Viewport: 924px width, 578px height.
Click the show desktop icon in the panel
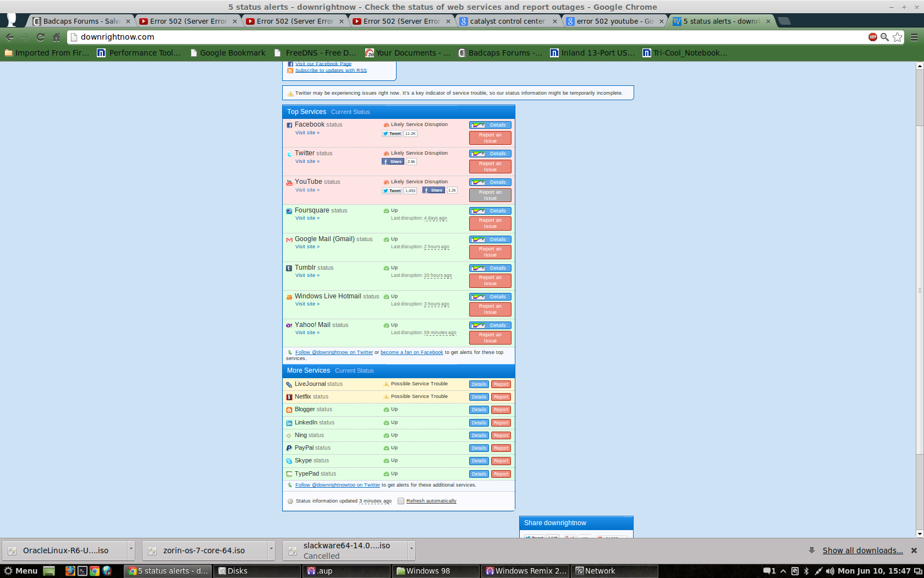49,571
